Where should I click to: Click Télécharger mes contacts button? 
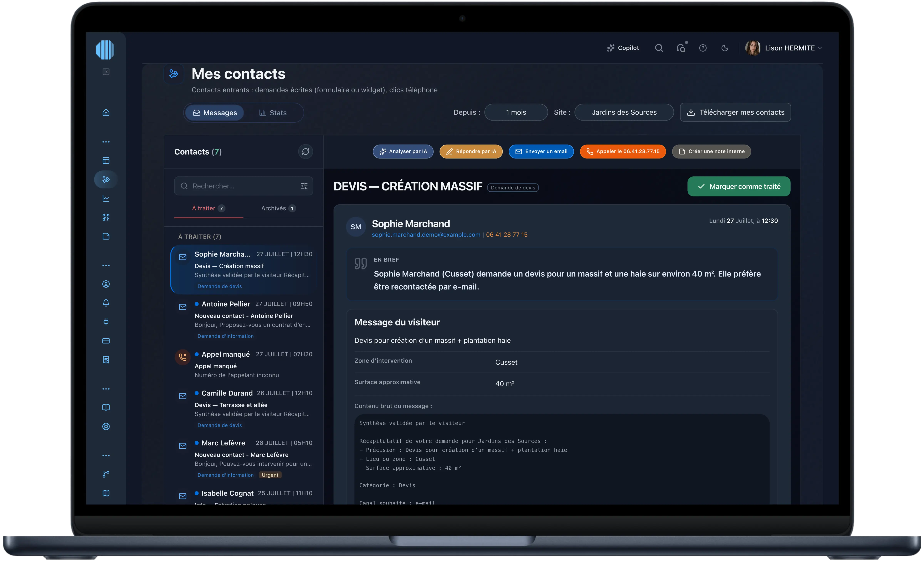tap(735, 112)
